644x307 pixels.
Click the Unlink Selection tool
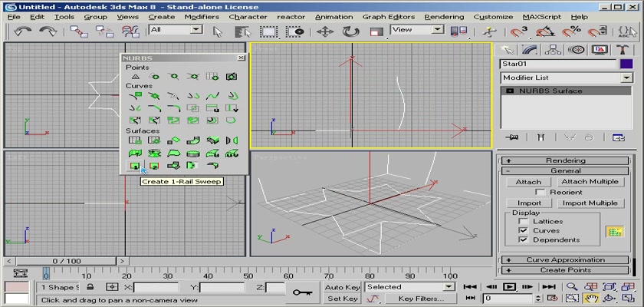(x=104, y=31)
